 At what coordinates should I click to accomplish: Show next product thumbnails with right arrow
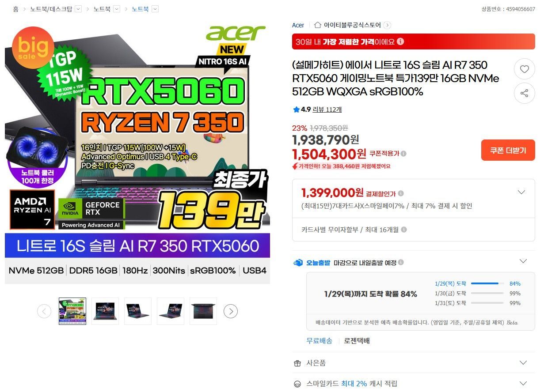(231, 311)
